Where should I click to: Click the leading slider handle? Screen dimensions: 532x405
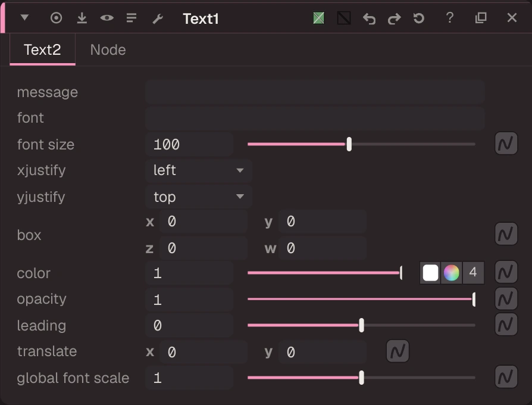click(361, 325)
